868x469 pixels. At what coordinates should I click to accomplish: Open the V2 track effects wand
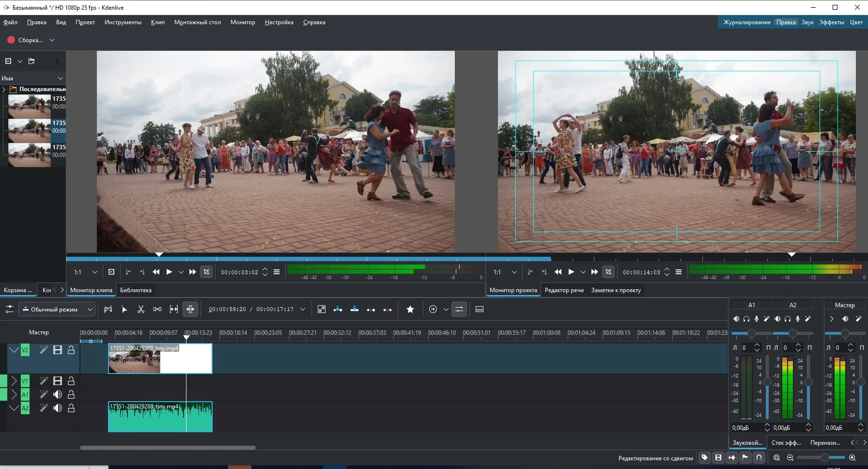pos(44,350)
